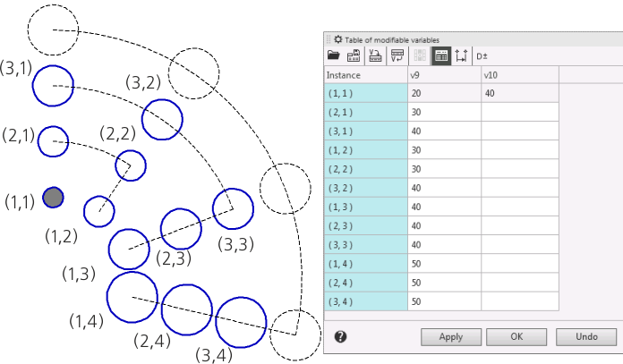Select the v9 column header
Viewport: 623px width, 364px height.
[x=444, y=76]
